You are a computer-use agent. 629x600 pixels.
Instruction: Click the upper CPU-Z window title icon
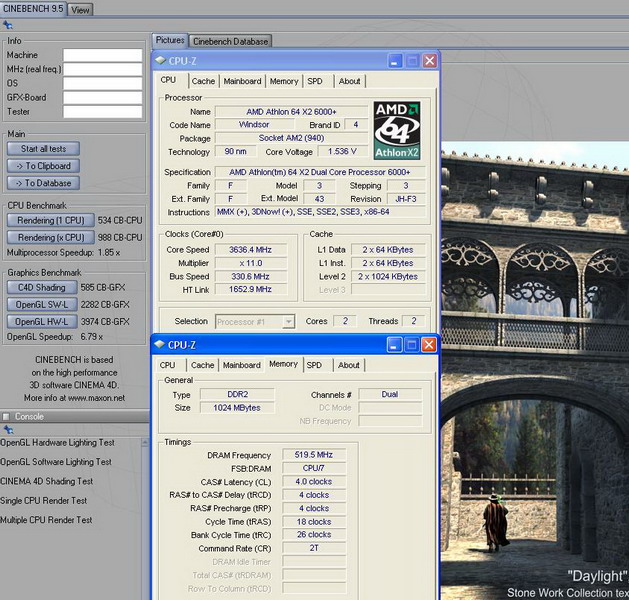tap(160, 61)
